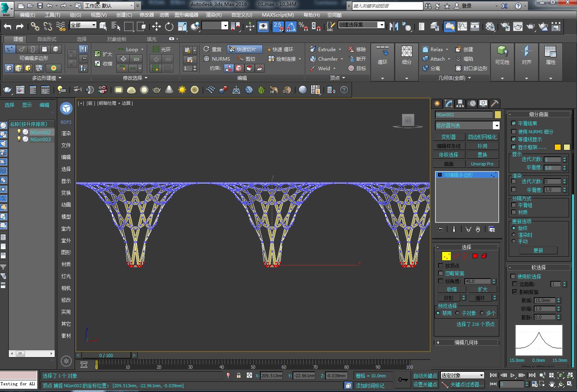The height and width of the screenshot is (392, 577).
Task: Collapse the 细分曲面 rollout
Action: [539, 114]
